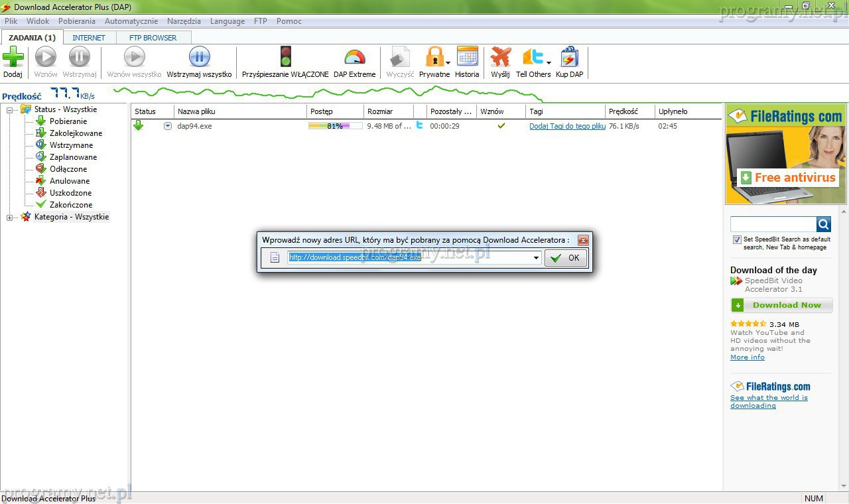Open the Narzędzia menu
Viewport: 849px width, 504px height.
pos(184,21)
